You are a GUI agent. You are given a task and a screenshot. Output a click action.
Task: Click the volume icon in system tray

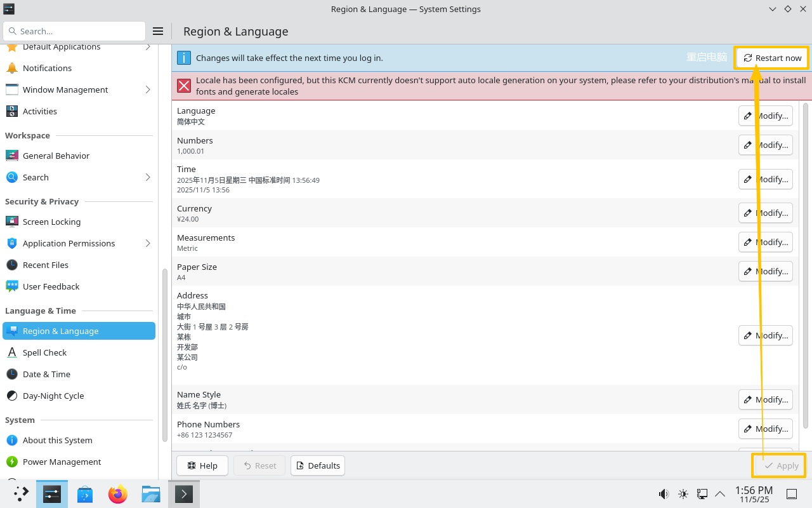click(x=664, y=494)
